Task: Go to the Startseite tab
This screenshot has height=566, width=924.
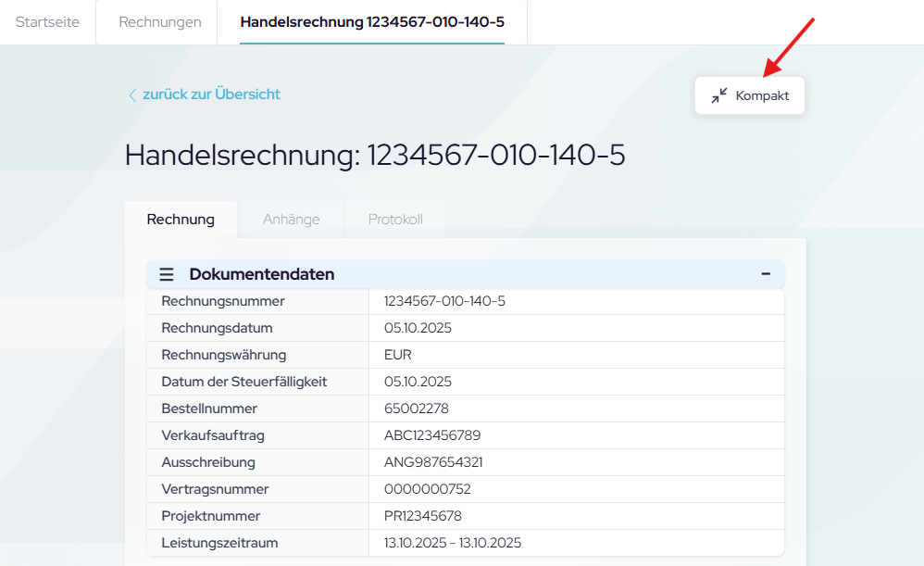Action: tap(47, 22)
